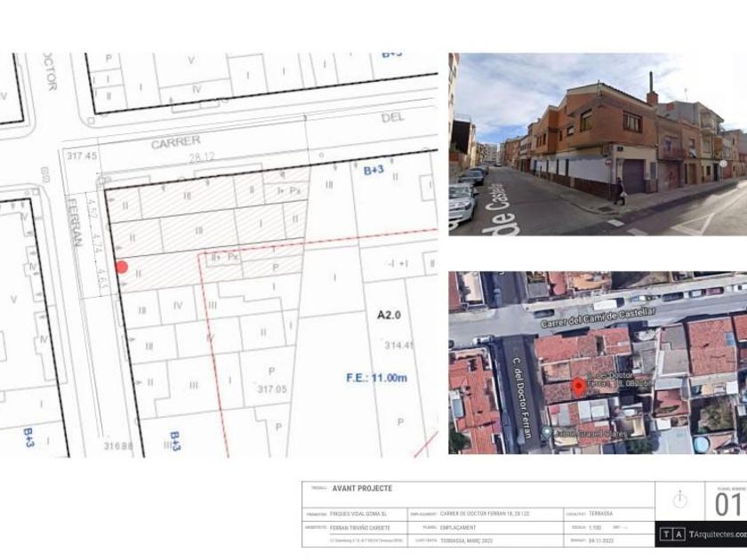Click 'F.E.: 11.00m' label on the plan
This screenshot has width=747, height=560.
376,378
